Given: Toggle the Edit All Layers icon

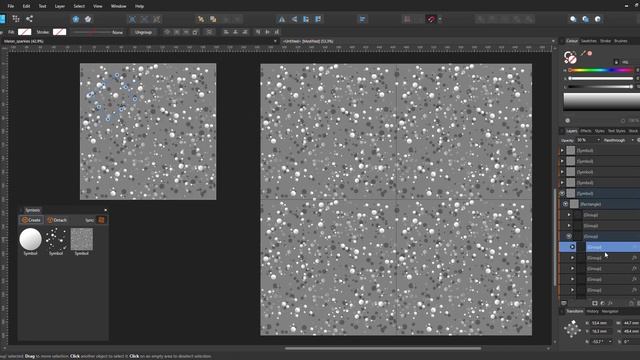Looking at the screenshot, I should click(564, 303).
